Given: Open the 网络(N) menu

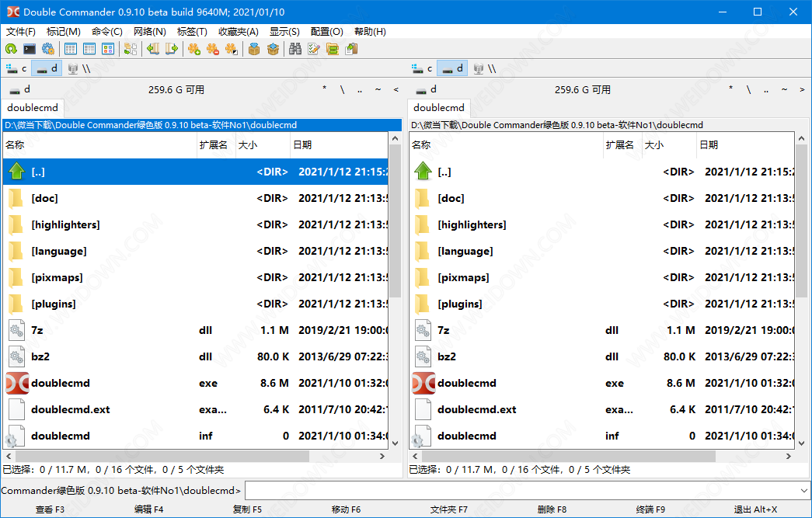Looking at the screenshot, I should (150, 32).
